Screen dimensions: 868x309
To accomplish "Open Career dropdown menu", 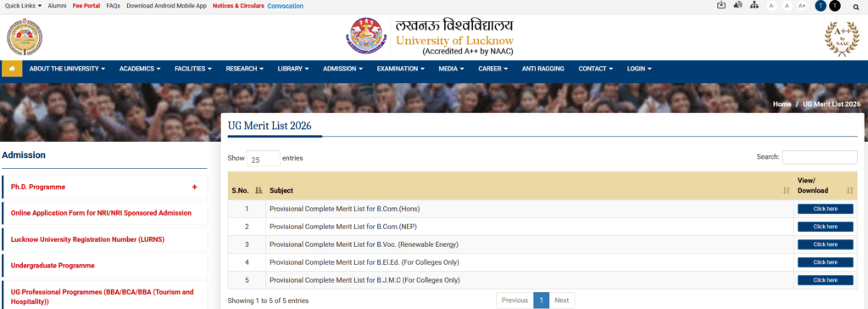I will tap(492, 69).
